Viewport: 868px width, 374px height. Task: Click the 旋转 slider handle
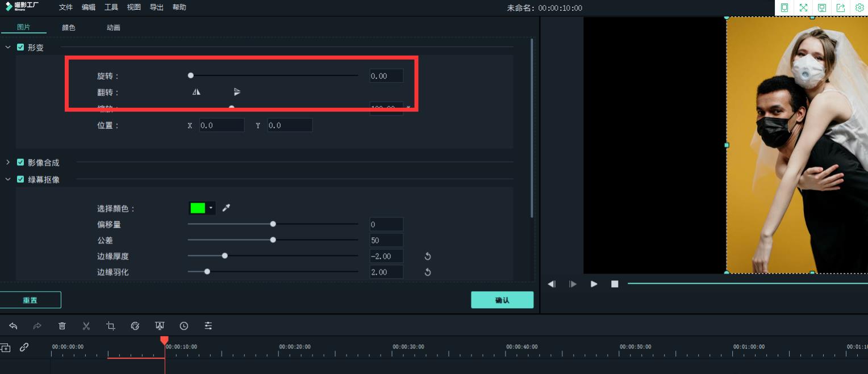point(191,75)
